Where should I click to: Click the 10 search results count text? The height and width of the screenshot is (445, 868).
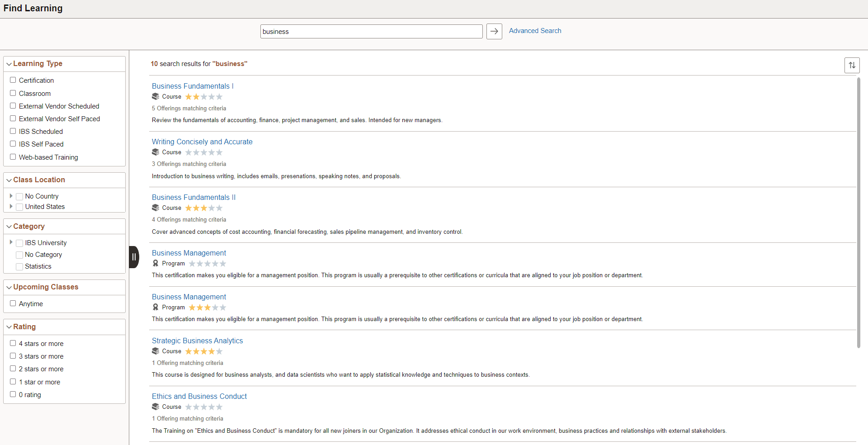(199, 64)
